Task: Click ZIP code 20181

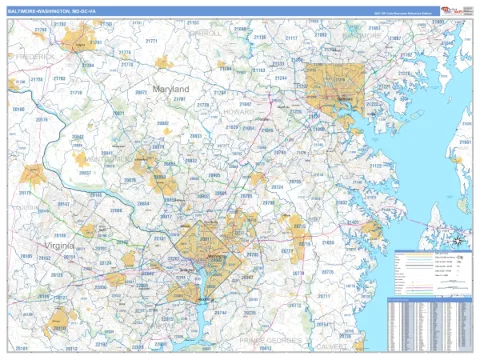Action: [22, 349]
